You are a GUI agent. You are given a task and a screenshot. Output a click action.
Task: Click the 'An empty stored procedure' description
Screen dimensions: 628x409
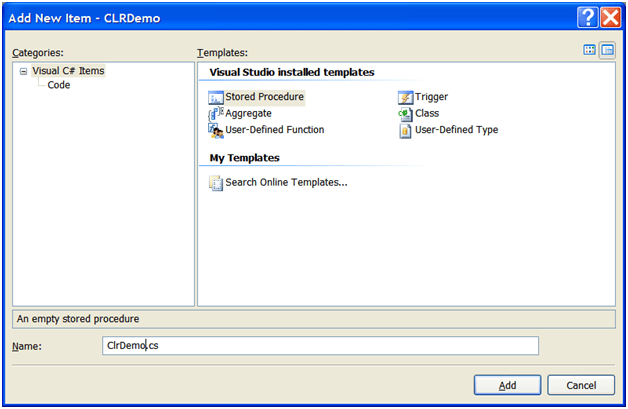[x=78, y=319]
